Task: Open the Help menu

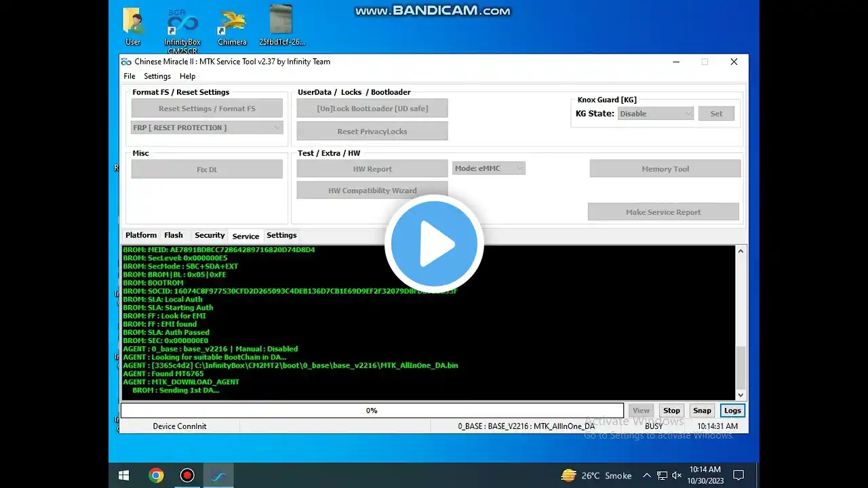Action: [x=187, y=77]
